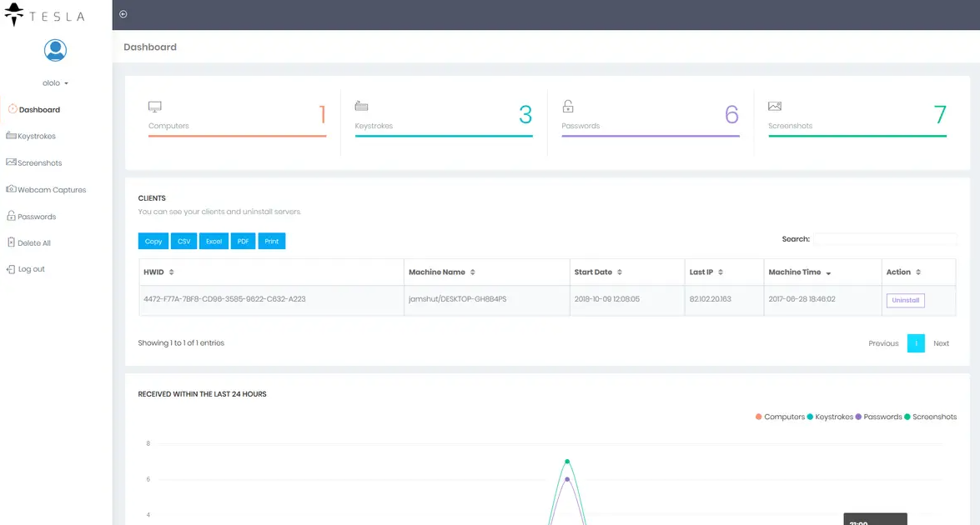Click the Keystrokes keyboard icon in stats card
The width and height of the screenshot is (980, 525).
[361, 106]
